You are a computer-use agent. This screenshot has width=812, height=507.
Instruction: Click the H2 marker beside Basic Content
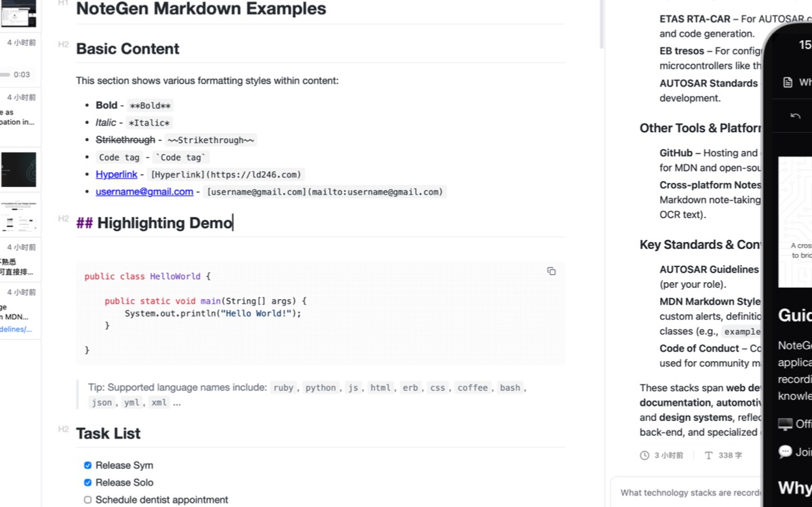click(x=63, y=45)
